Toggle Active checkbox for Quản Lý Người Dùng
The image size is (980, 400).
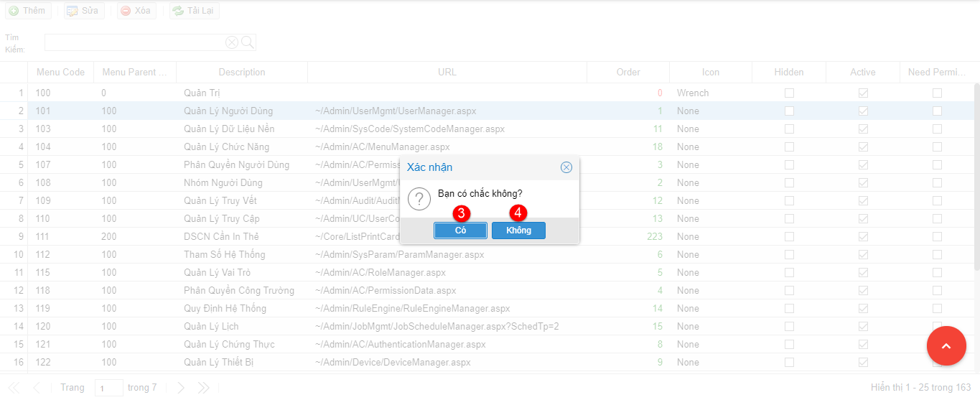pos(863,111)
